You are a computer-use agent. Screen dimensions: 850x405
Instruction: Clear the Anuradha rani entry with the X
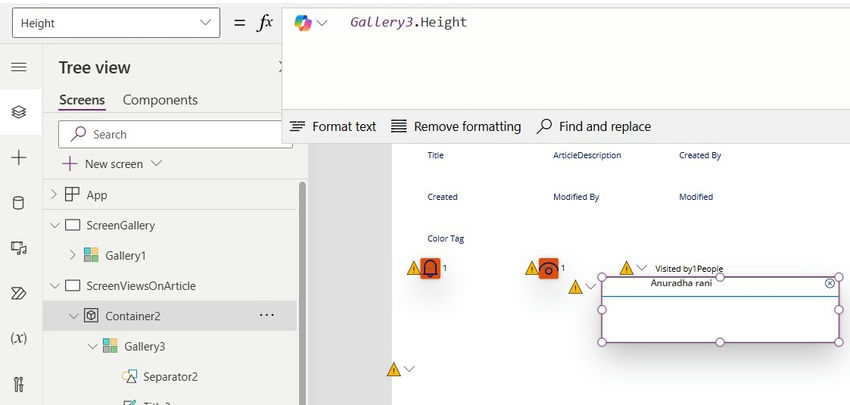coord(829,284)
